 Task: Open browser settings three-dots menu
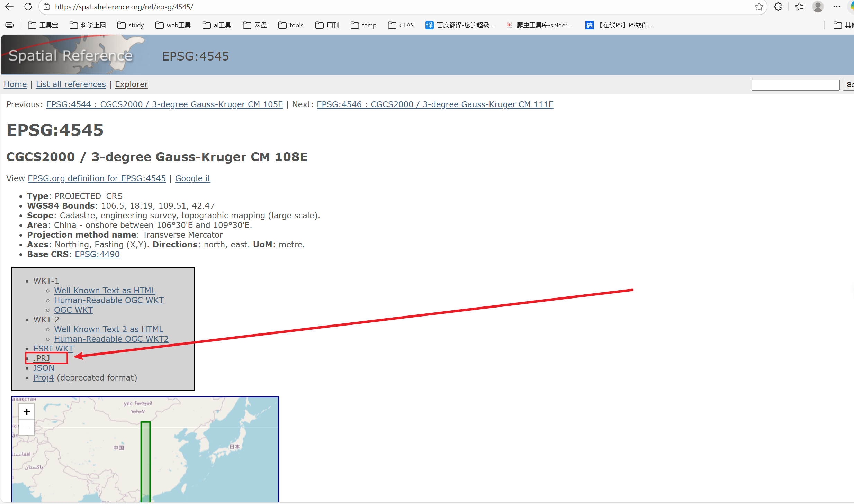pos(837,7)
